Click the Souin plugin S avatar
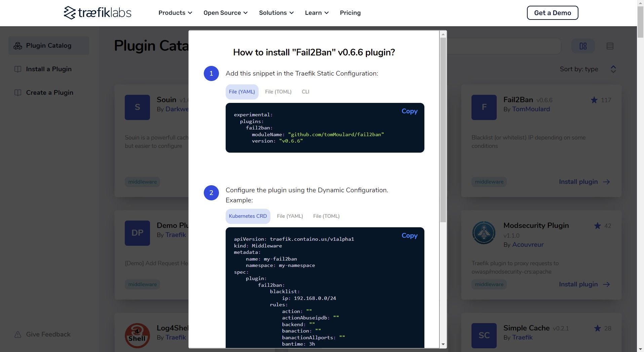This screenshot has height=352, width=644. click(137, 107)
